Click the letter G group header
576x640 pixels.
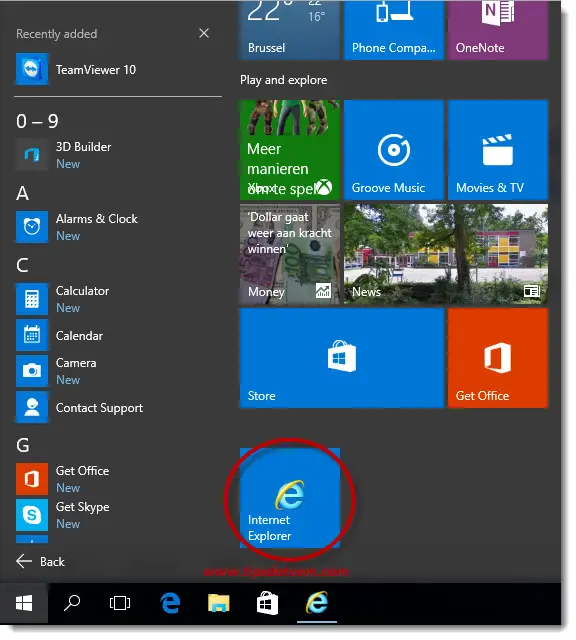point(23,445)
